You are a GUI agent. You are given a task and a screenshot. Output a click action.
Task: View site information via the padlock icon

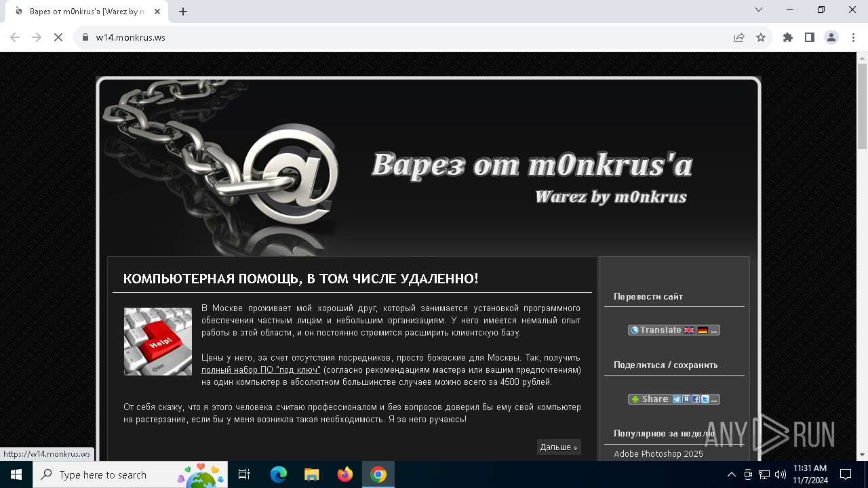point(85,37)
